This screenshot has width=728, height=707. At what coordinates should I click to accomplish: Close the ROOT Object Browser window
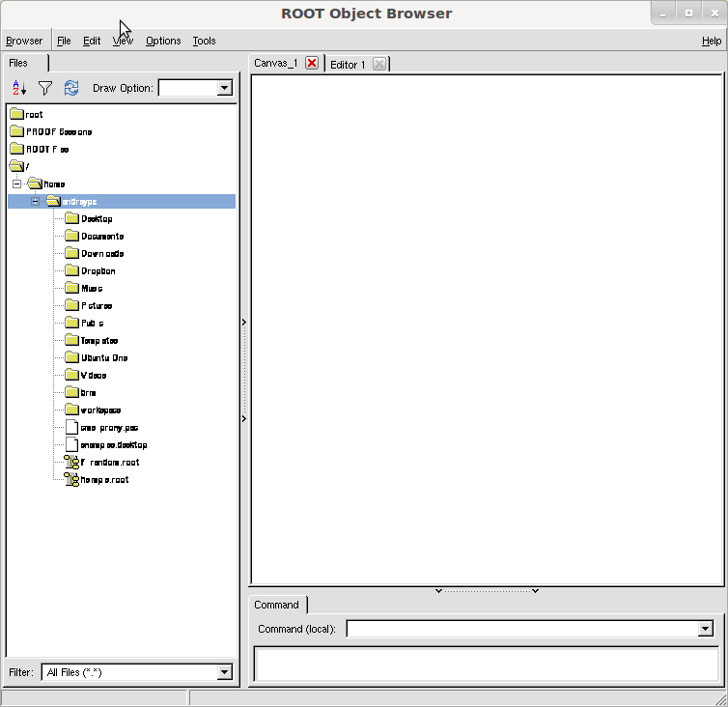[715, 14]
